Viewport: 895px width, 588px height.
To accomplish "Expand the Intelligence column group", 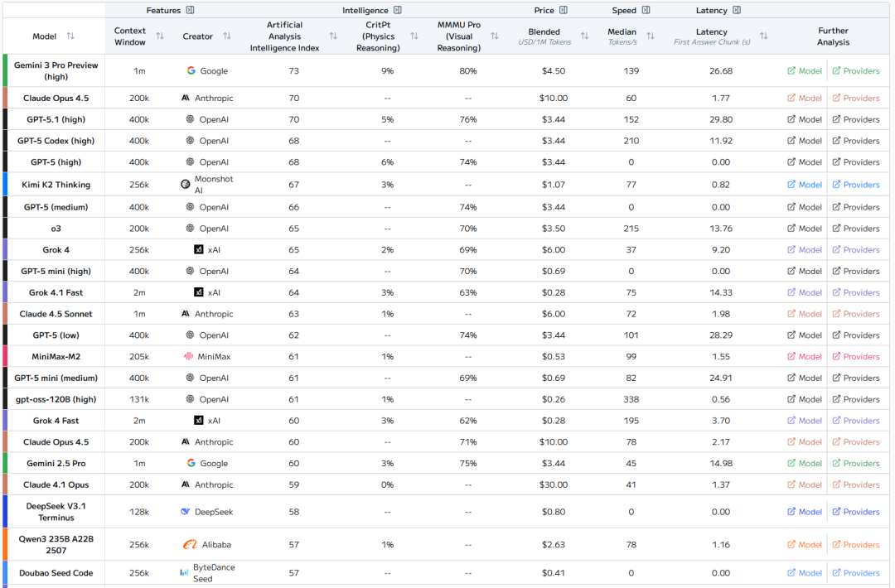I will 398,11.
